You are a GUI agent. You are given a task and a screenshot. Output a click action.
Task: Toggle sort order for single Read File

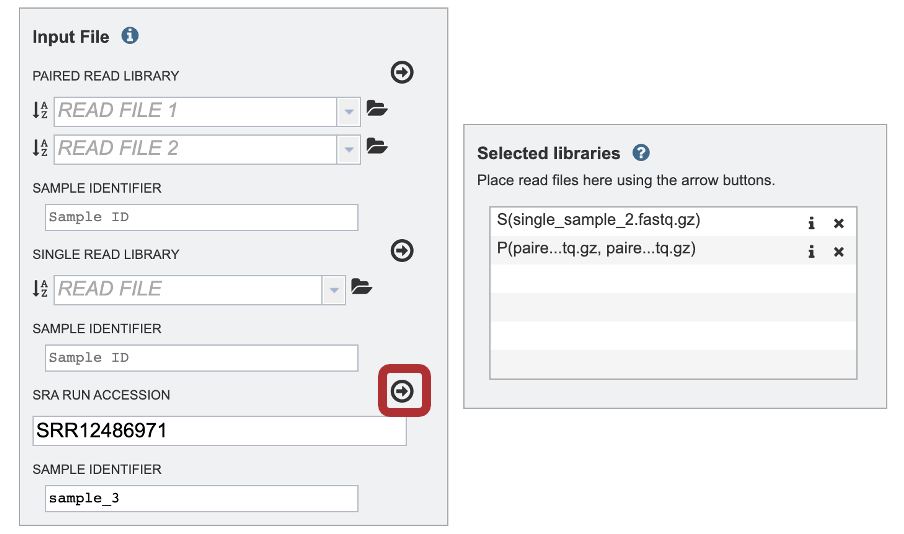[x=40, y=288]
